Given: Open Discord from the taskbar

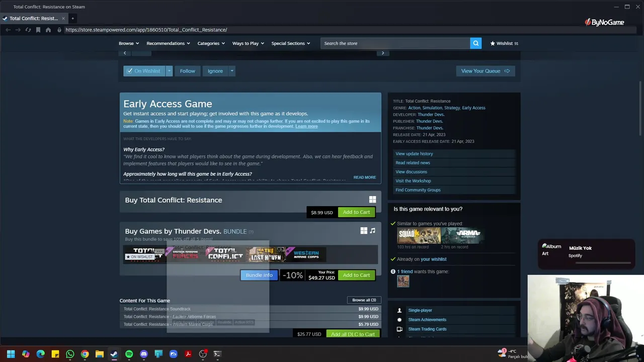Looking at the screenshot, I should (x=144, y=354).
